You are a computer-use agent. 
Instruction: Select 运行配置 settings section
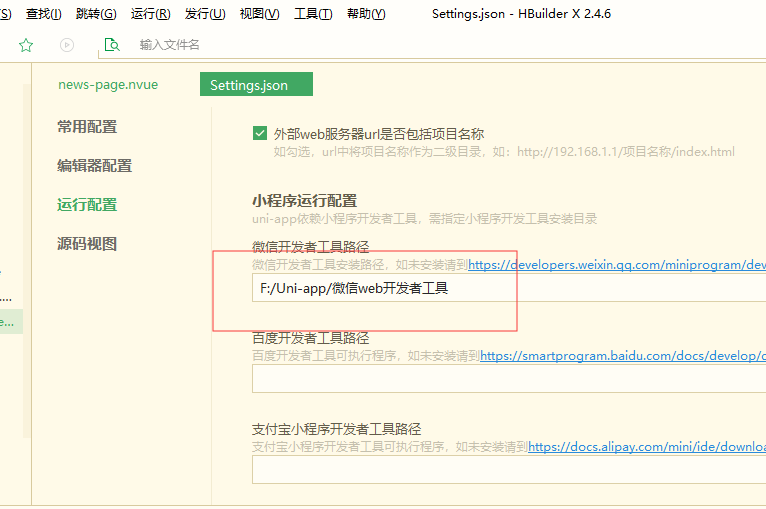pyautogui.click(x=87, y=205)
